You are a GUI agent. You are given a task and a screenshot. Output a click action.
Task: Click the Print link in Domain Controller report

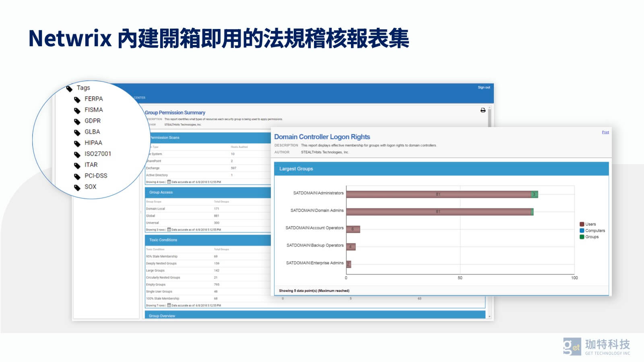[605, 132]
